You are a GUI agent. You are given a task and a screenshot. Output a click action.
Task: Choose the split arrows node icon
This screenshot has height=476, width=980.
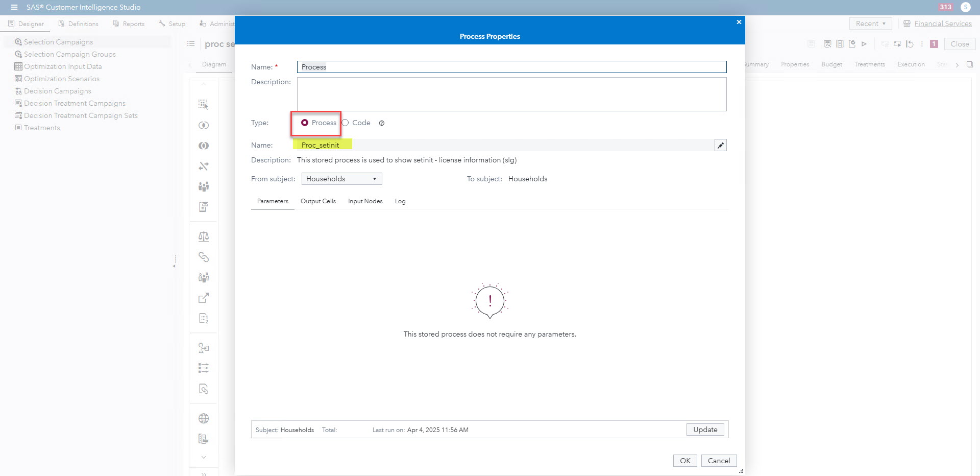pyautogui.click(x=204, y=166)
